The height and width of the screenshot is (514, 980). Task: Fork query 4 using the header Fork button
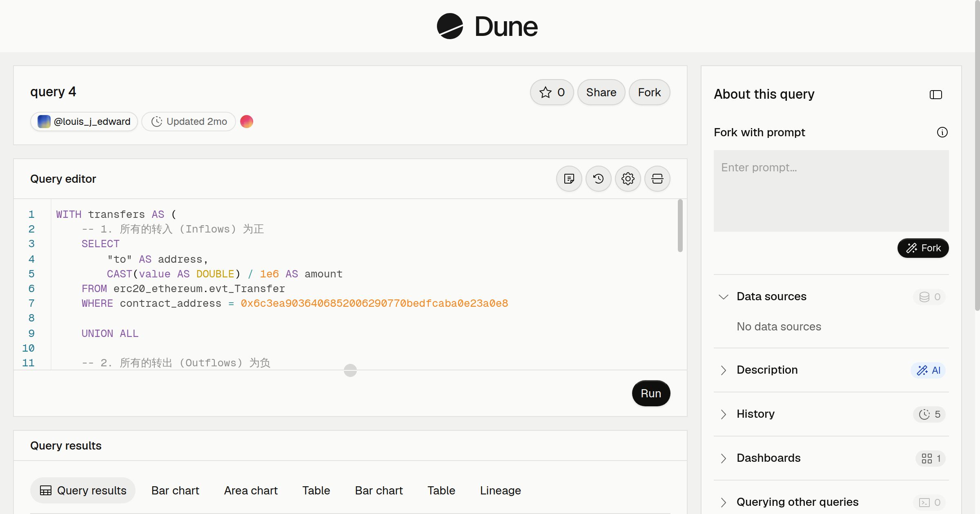[x=649, y=92]
